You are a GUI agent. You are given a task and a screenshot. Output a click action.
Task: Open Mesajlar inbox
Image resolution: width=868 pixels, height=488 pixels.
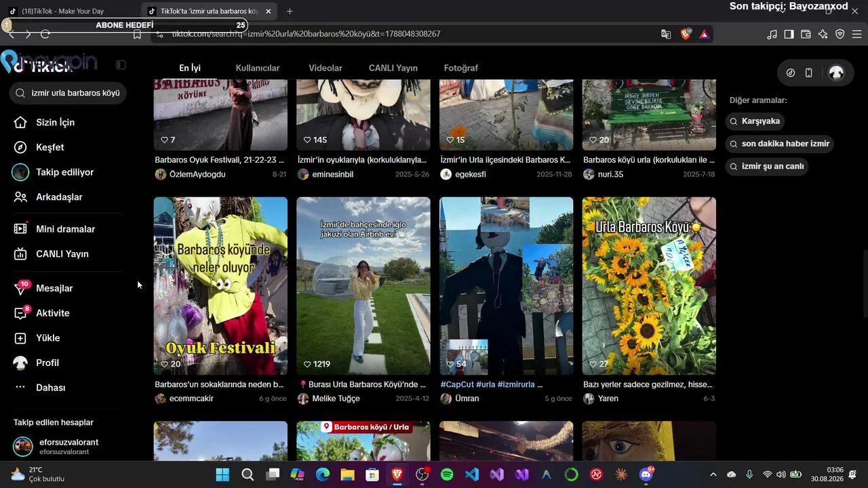[45, 288]
